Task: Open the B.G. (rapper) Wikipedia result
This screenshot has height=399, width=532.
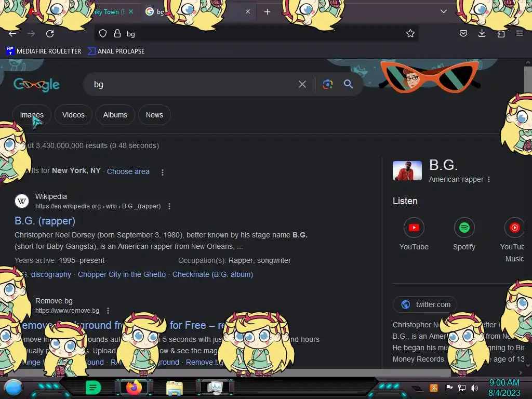Action: pyautogui.click(x=45, y=221)
